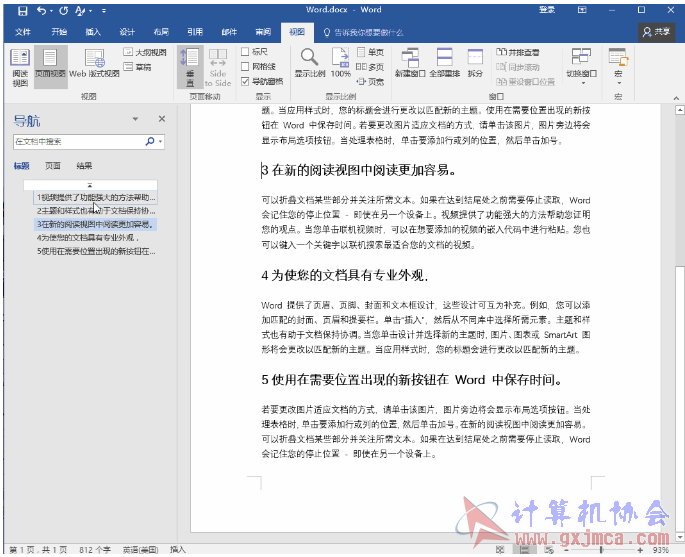Open the 设计 design tab

click(x=127, y=32)
